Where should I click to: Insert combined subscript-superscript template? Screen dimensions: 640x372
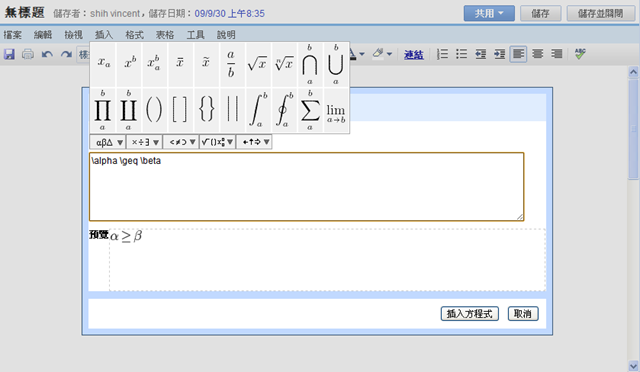coord(155,64)
